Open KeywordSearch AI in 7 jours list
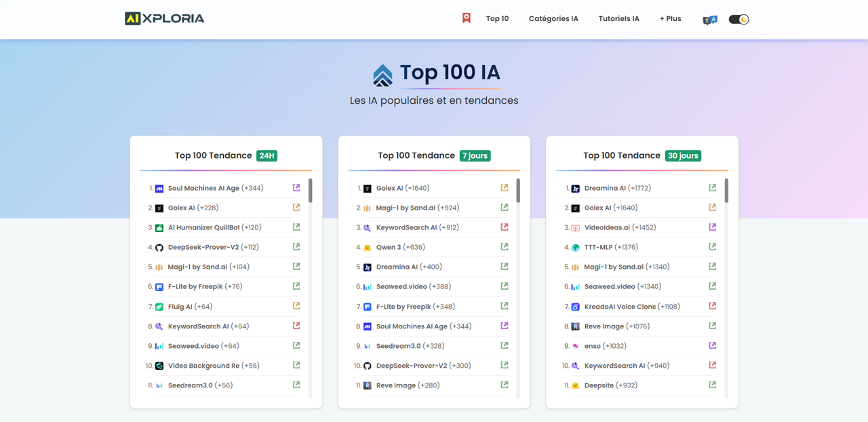This screenshot has height=422, width=868. point(407,227)
